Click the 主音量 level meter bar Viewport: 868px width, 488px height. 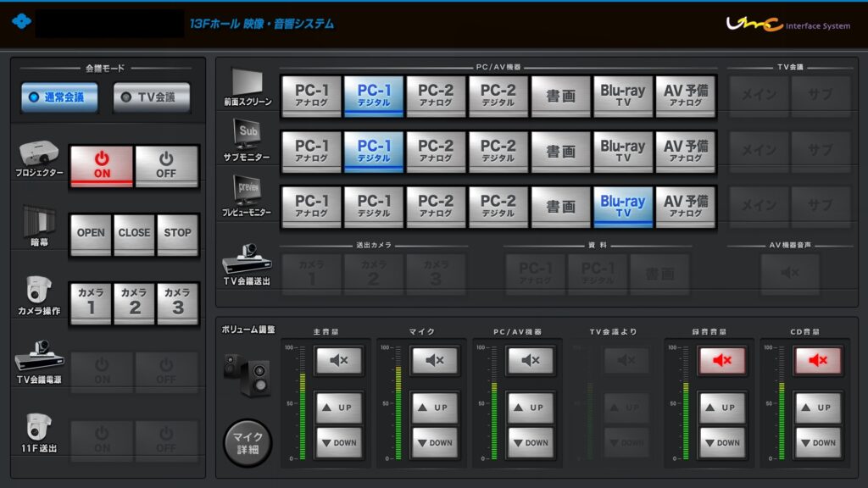coord(303,403)
